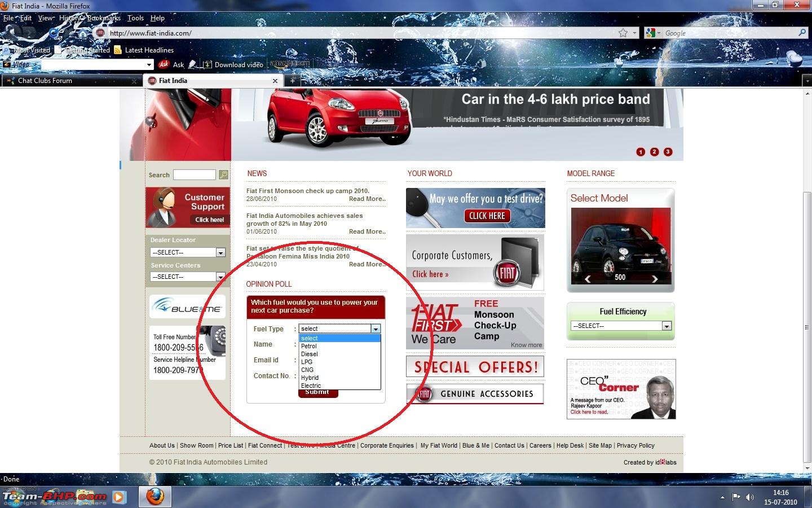Screen dimensions: 812x508
Task: Open the File menu
Action: click(x=9, y=18)
